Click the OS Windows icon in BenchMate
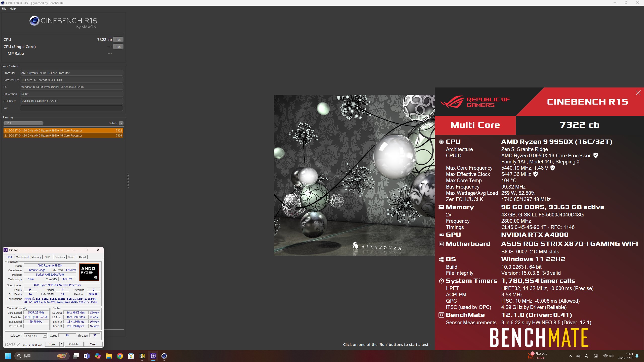Image resolution: width=644 pixels, height=362 pixels. (441, 259)
